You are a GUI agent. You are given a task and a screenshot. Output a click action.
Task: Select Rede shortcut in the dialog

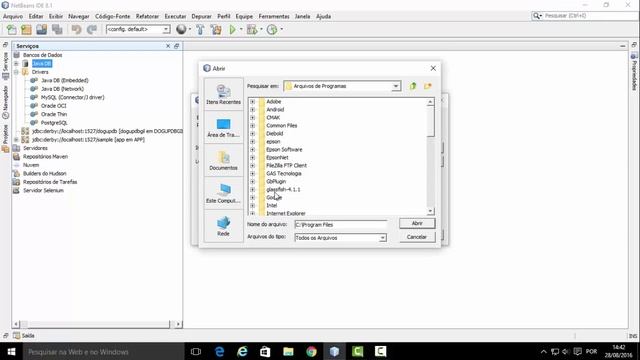(223, 226)
